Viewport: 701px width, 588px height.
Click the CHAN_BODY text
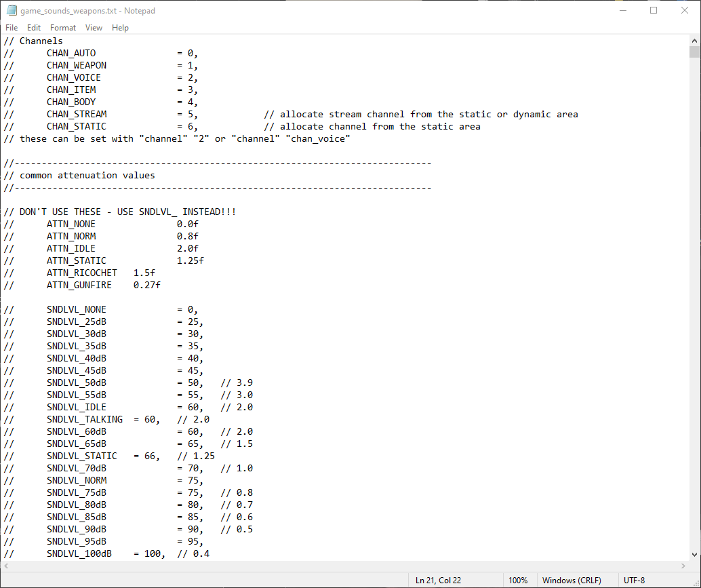click(71, 102)
